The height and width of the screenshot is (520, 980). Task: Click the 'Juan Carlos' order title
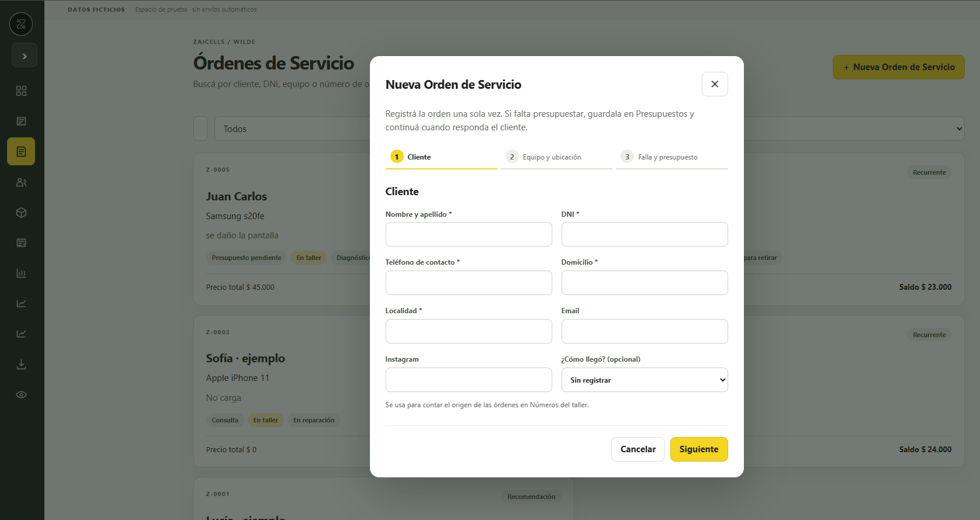(237, 197)
